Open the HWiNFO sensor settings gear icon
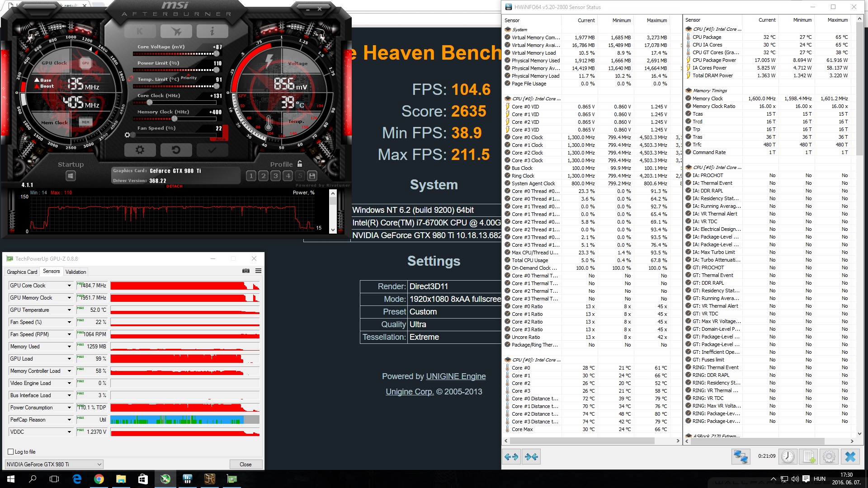 (829, 457)
